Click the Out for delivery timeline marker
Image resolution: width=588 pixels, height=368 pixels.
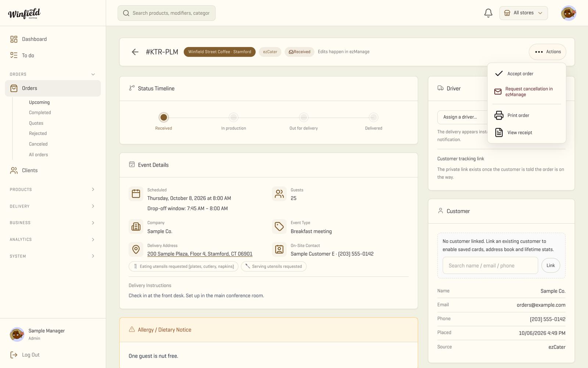(x=304, y=117)
